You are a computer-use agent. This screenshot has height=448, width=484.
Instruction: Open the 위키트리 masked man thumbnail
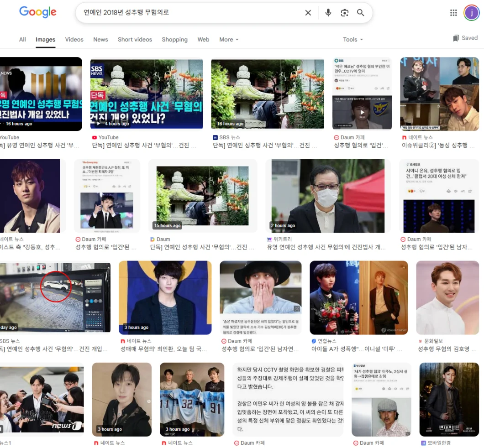pyautogui.click(x=328, y=196)
